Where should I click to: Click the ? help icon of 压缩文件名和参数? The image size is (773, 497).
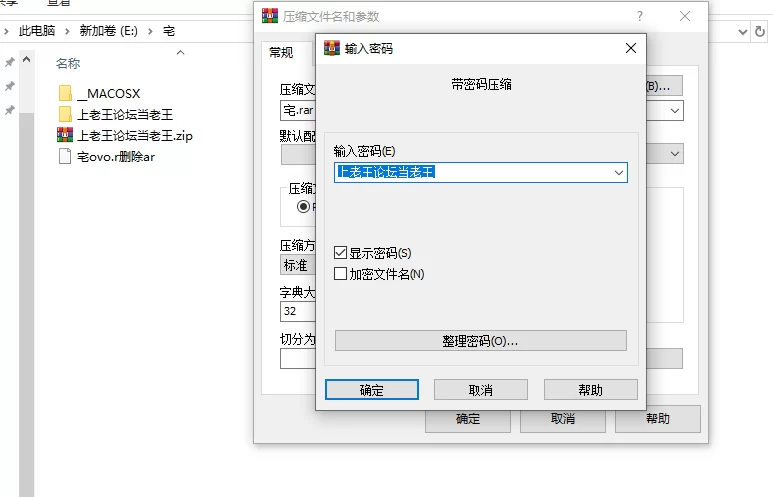click(639, 16)
